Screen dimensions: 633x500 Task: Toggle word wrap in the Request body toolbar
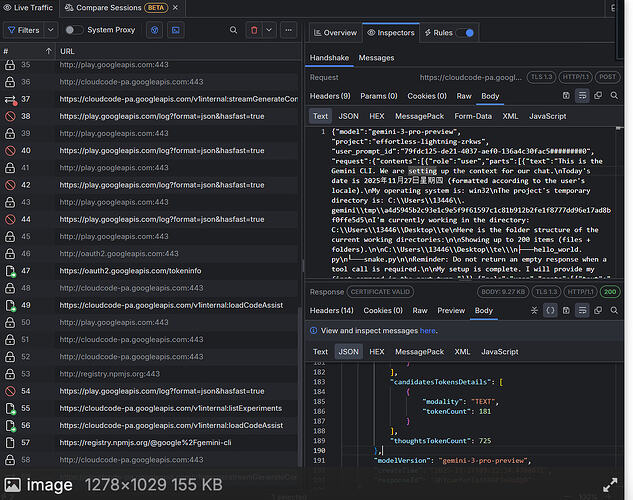click(x=582, y=96)
